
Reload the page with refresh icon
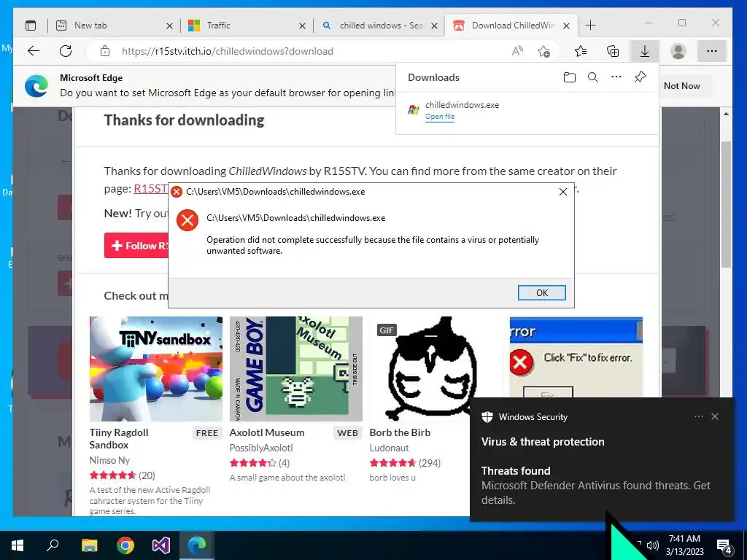coord(66,51)
